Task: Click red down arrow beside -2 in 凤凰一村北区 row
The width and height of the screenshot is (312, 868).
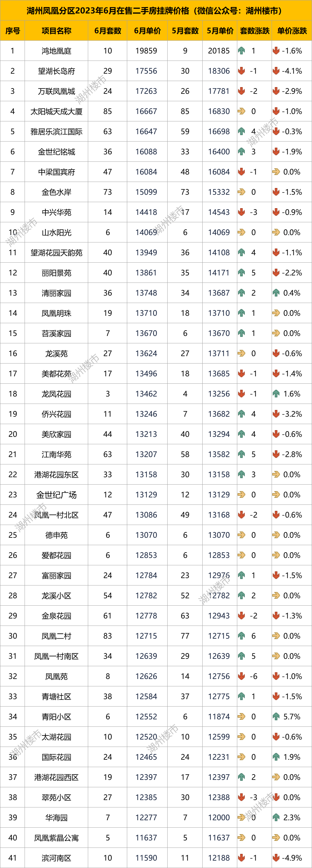Action: (x=241, y=515)
